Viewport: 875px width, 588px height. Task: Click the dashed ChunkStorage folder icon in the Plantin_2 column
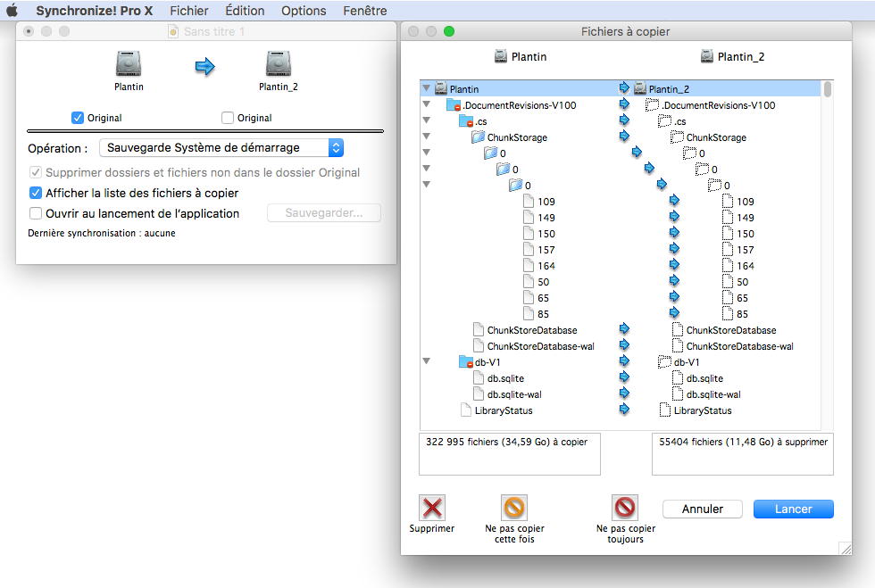click(x=678, y=137)
